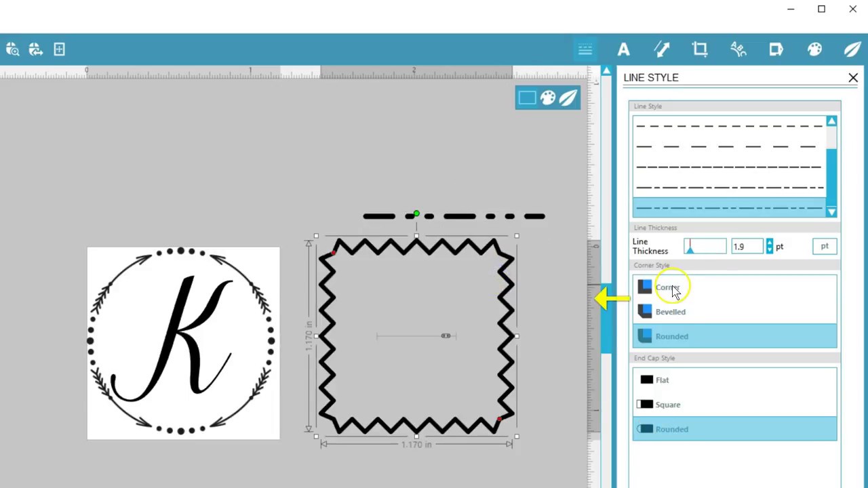Open the pt unit dropdown
The width and height of the screenshot is (868, 488).
point(825,246)
